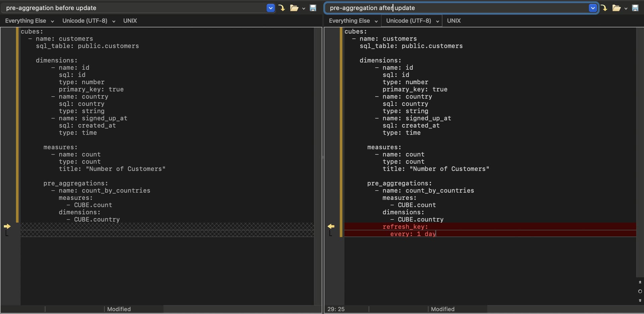Open the arrow next to left folder icon
This screenshot has height=314, width=644.
point(304,9)
